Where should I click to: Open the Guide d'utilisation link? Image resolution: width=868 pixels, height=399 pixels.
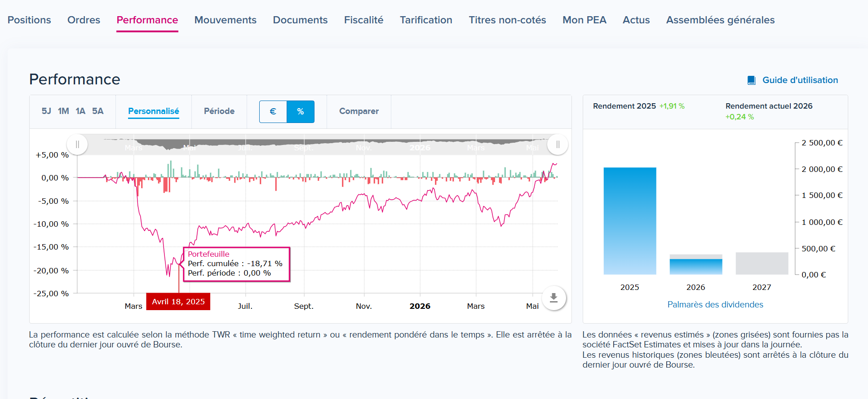coord(800,80)
